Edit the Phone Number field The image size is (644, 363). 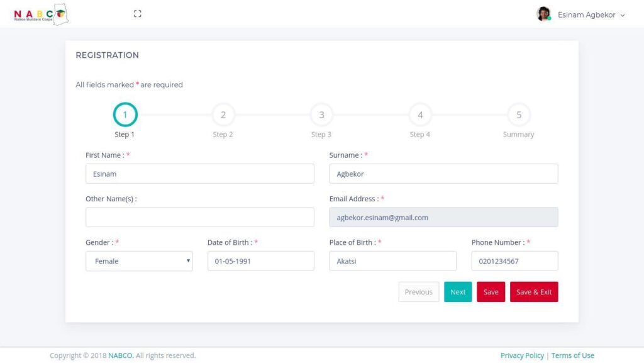[x=514, y=261]
